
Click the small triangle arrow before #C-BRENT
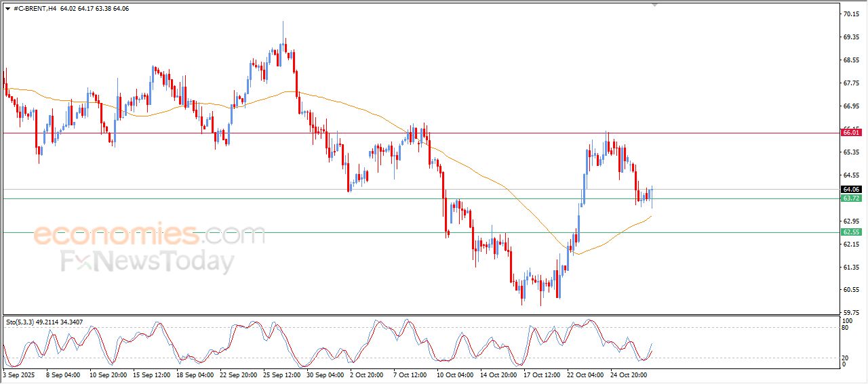7,9
